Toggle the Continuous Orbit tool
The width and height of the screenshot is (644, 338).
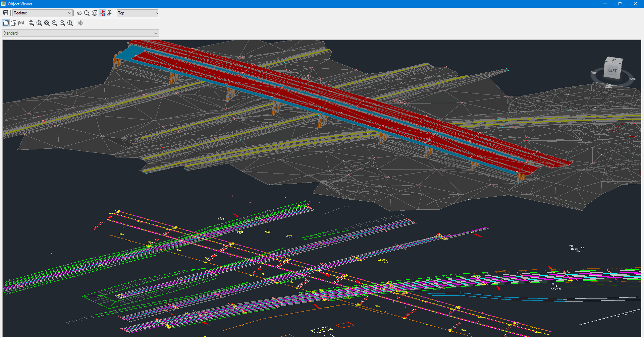(102, 13)
